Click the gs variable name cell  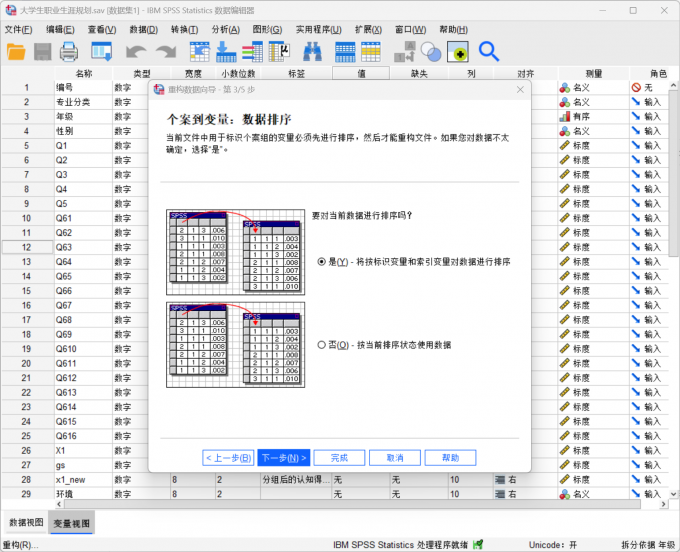point(83,465)
